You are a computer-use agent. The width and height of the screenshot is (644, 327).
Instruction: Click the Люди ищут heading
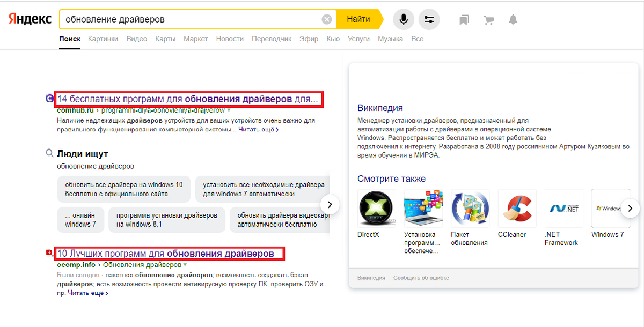click(x=83, y=154)
